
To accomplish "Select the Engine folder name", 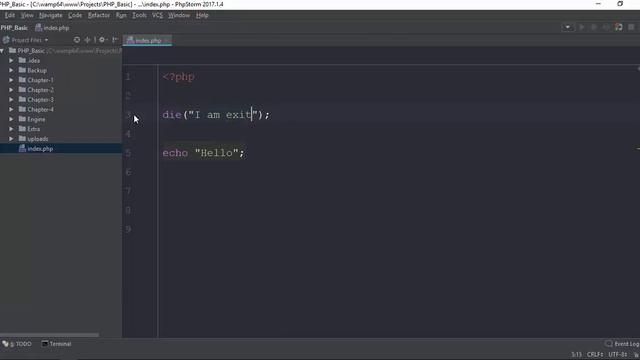I will 36,119.
